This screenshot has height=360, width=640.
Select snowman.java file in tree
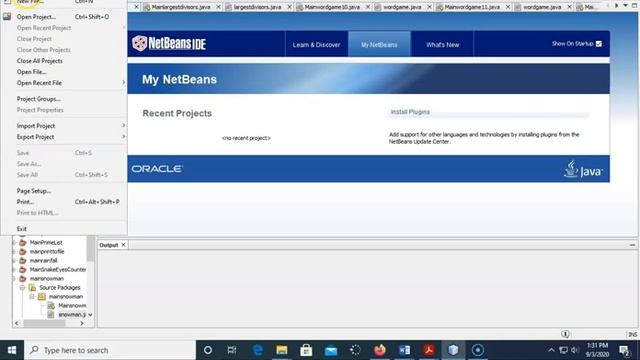[72, 314]
